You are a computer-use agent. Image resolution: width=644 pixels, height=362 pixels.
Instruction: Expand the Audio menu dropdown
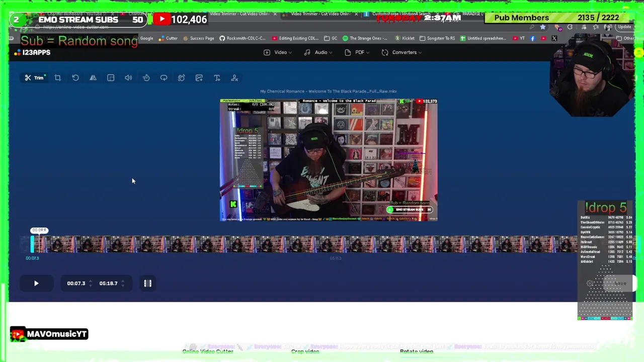318,52
